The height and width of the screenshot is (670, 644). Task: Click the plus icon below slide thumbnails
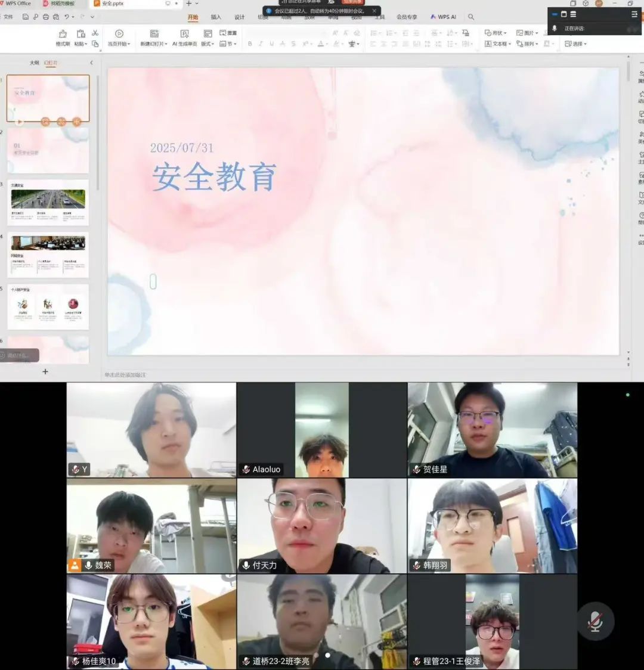(x=45, y=371)
